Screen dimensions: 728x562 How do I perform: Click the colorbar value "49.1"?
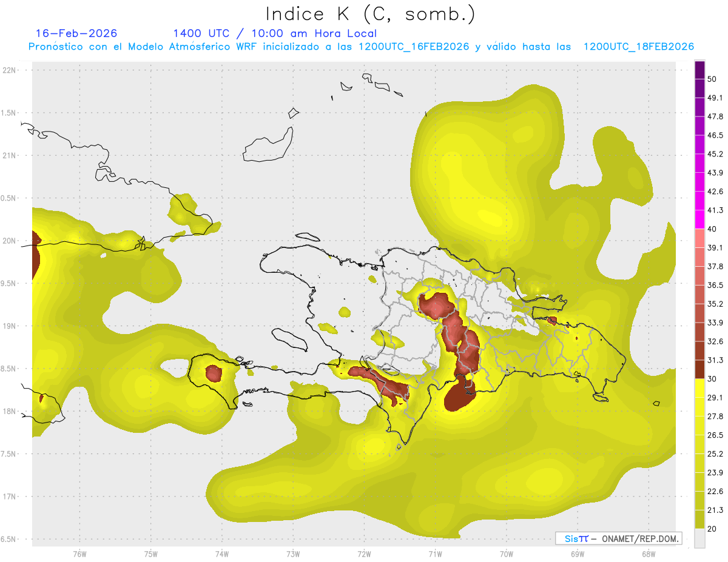pos(715,98)
